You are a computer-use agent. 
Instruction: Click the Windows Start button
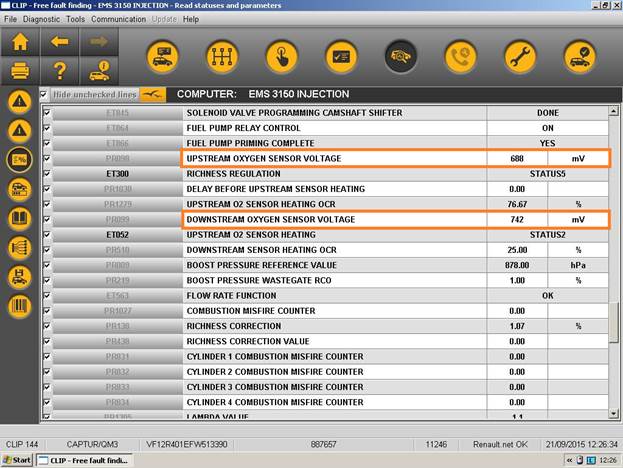click(17, 461)
